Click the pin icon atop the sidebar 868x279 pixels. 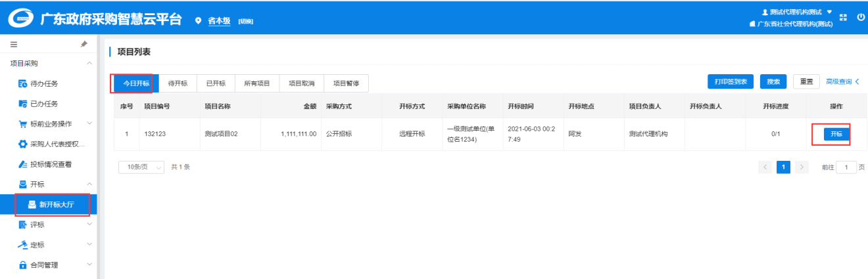tap(84, 44)
